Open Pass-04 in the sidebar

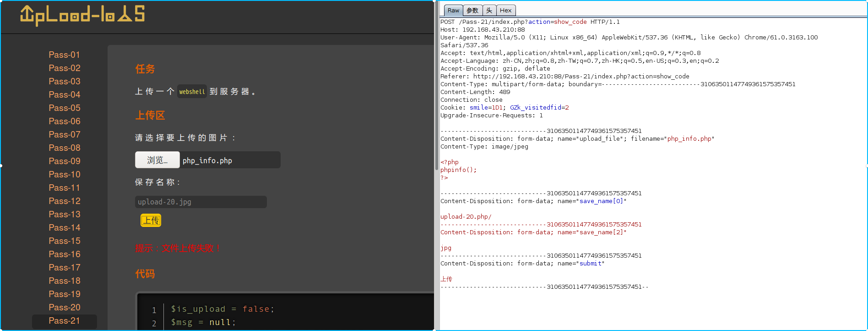pyautogui.click(x=65, y=94)
